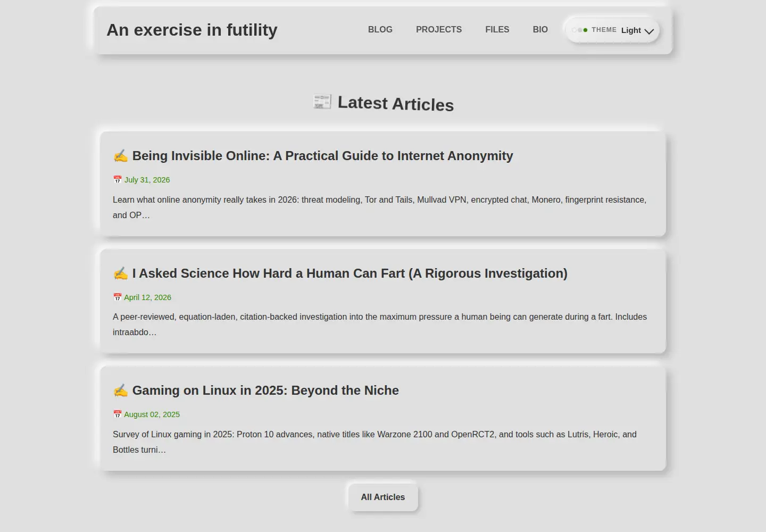Click calendar icon next to July 31, 2026
The width and height of the screenshot is (766, 532).
tap(118, 180)
